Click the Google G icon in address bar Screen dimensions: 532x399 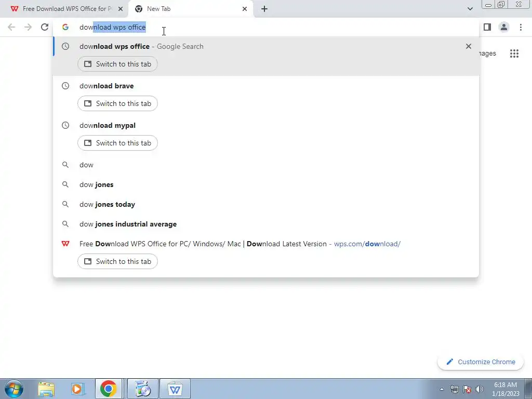coord(65,27)
